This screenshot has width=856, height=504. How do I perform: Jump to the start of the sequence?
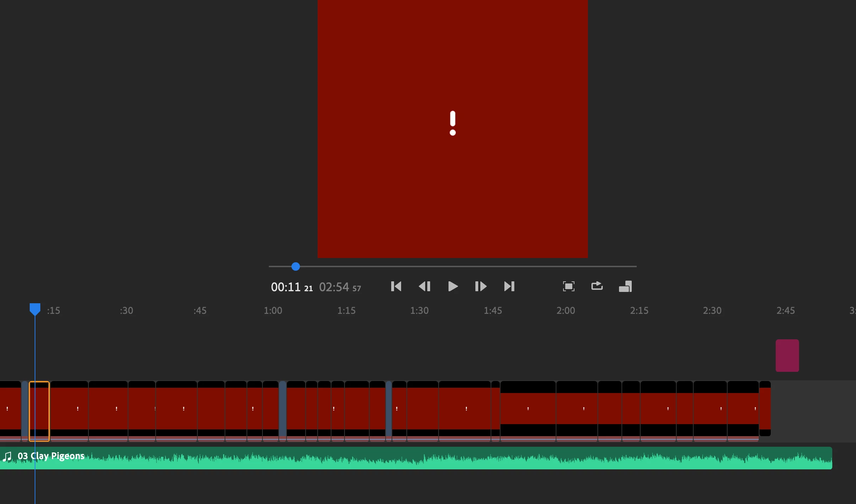[x=396, y=286]
